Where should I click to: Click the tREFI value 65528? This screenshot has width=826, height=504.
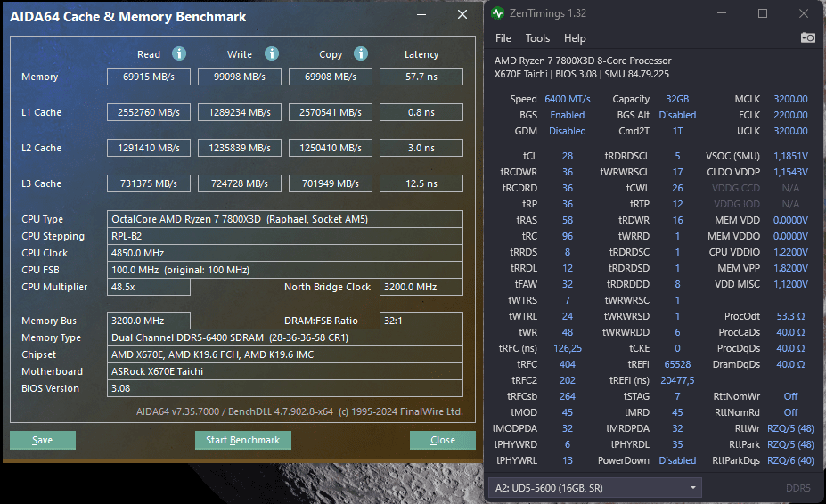[x=677, y=364]
